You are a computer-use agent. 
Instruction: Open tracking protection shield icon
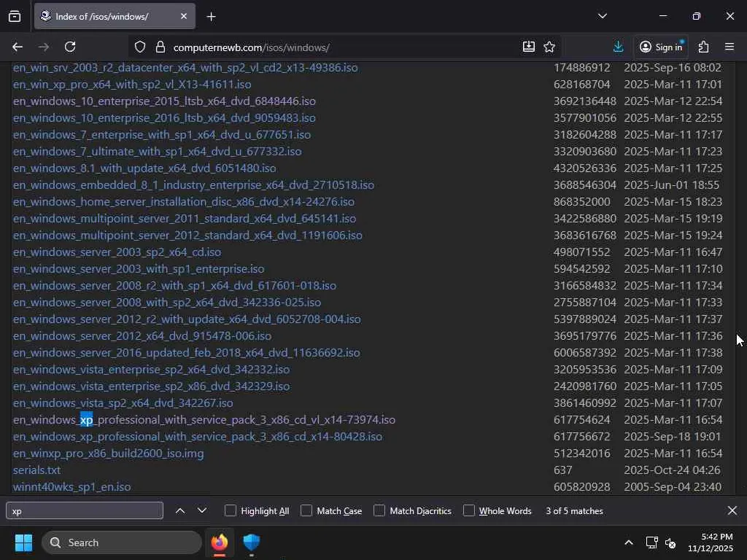click(139, 47)
